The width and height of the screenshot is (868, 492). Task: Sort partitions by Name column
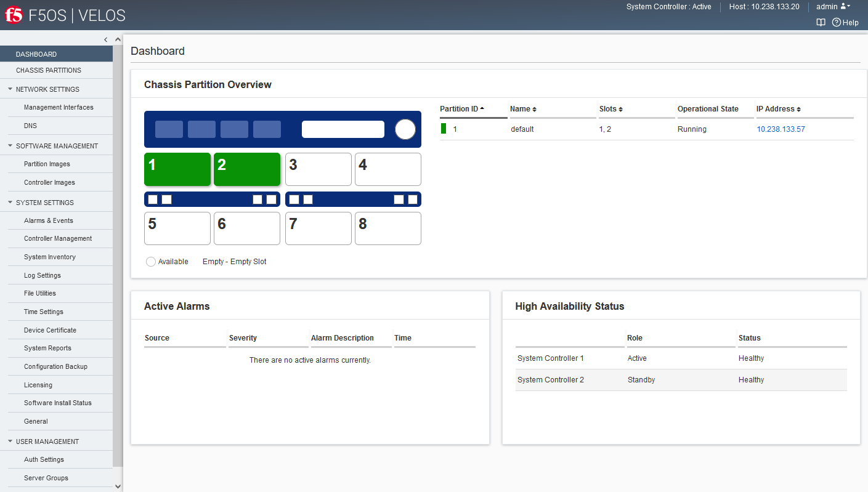[x=523, y=109]
